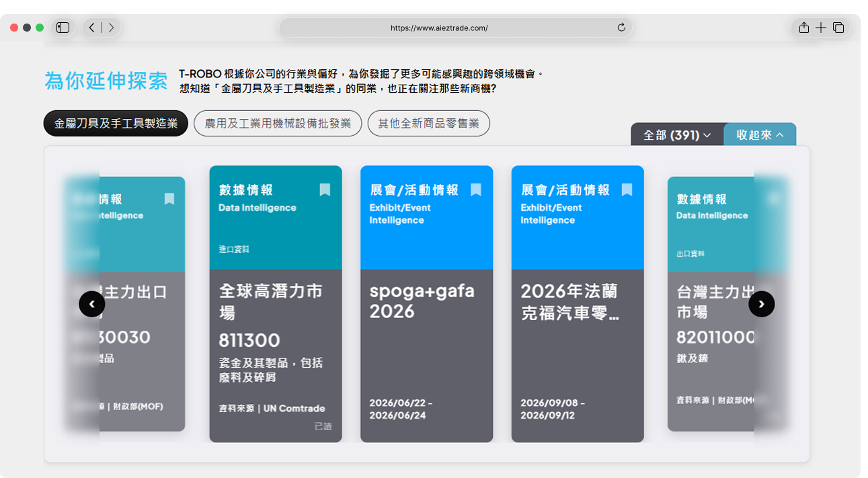Bookmark the 全球高潛力市場 card

325,190
